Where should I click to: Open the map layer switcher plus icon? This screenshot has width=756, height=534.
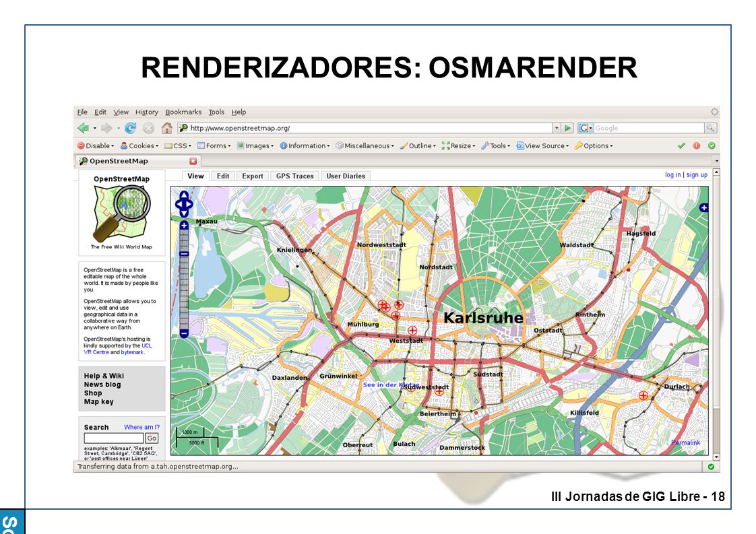[704, 207]
